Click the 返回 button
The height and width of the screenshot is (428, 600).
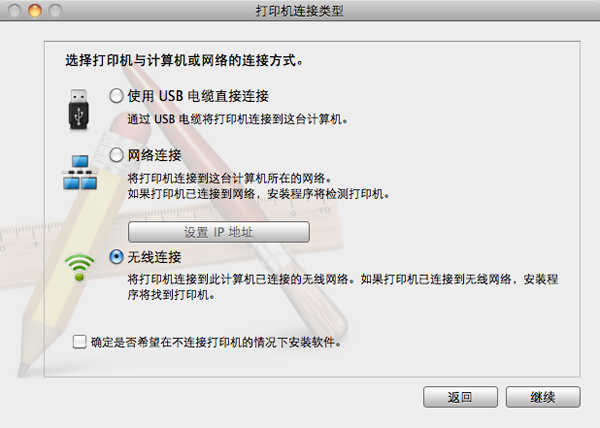click(x=460, y=397)
